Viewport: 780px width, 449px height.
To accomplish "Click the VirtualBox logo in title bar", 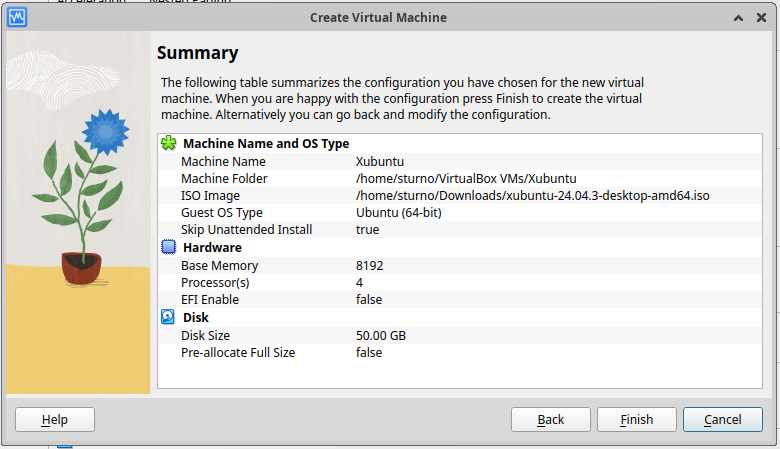I will click(x=17, y=17).
